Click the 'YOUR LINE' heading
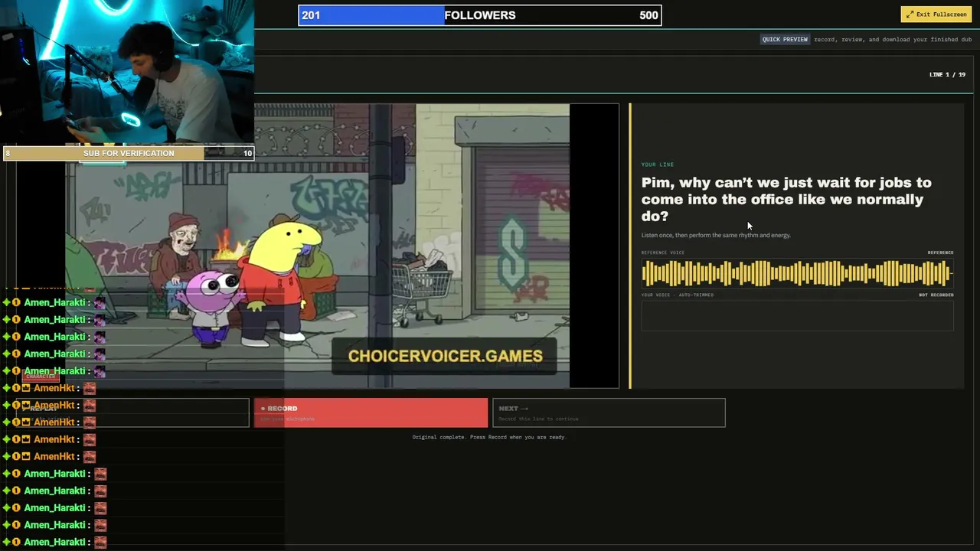 pyautogui.click(x=658, y=165)
